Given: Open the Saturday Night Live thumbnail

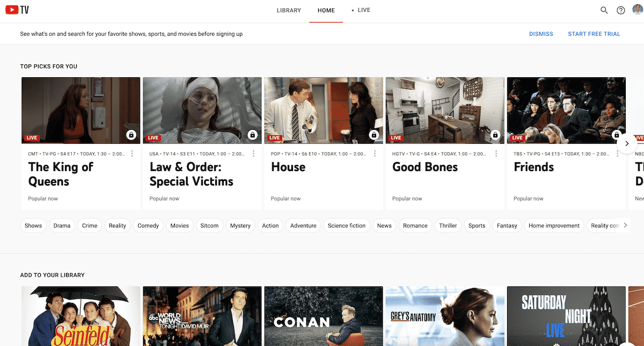Looking at the screenshot, I should coord(566,316).
